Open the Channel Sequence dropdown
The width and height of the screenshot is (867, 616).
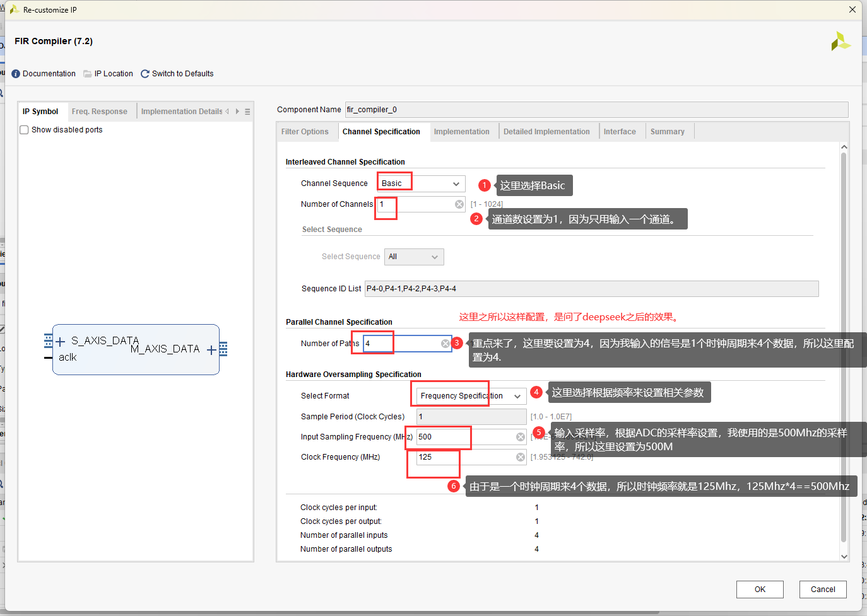422,183
